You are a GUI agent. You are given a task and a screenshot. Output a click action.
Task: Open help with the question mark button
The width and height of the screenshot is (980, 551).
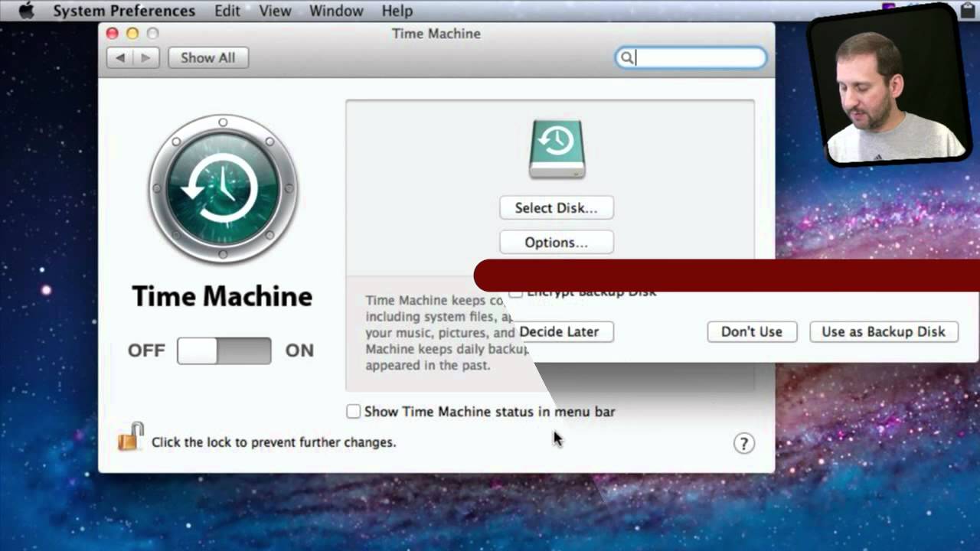(x=743, y=443)
